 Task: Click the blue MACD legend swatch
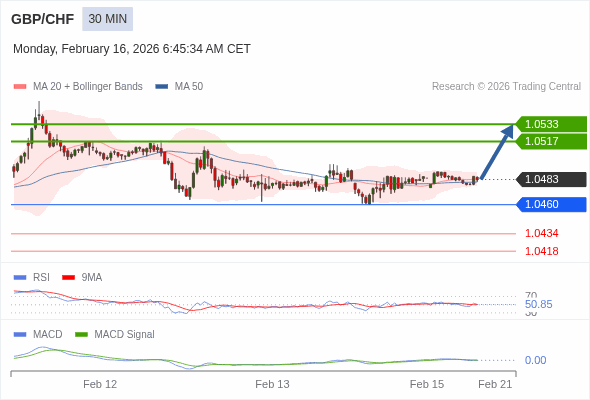pos(20,335)
